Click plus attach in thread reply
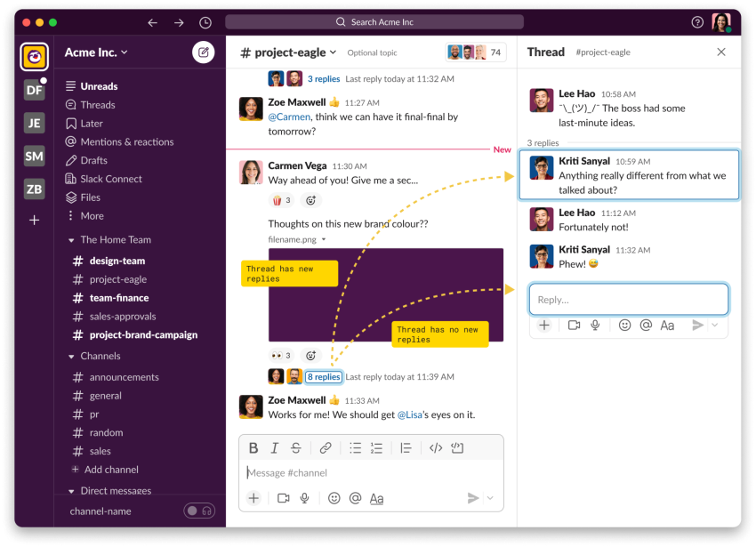The height and width of the screenshot is (547, 756). pyautogui.click(x=544, y=326)
